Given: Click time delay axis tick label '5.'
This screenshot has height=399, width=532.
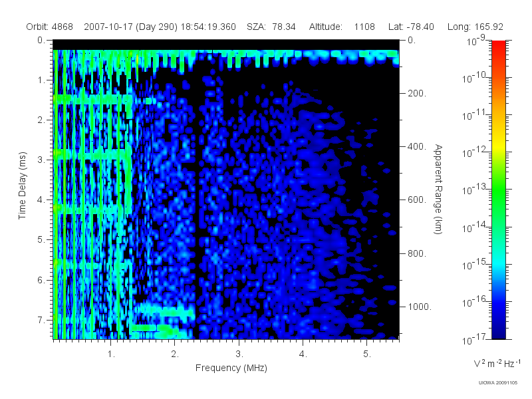Looking at the screenshot, I should point(41,240).
